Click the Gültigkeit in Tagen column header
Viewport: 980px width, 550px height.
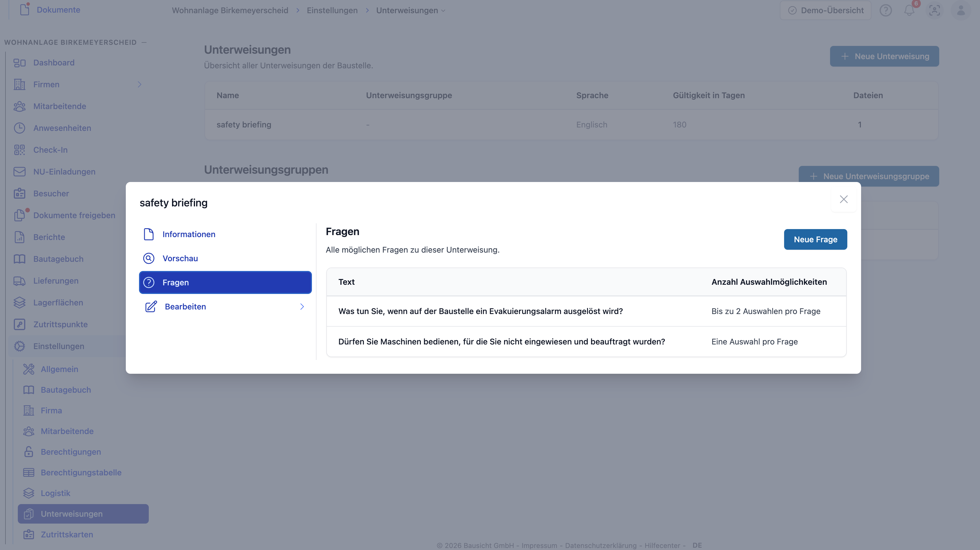(x=708, y=95)
